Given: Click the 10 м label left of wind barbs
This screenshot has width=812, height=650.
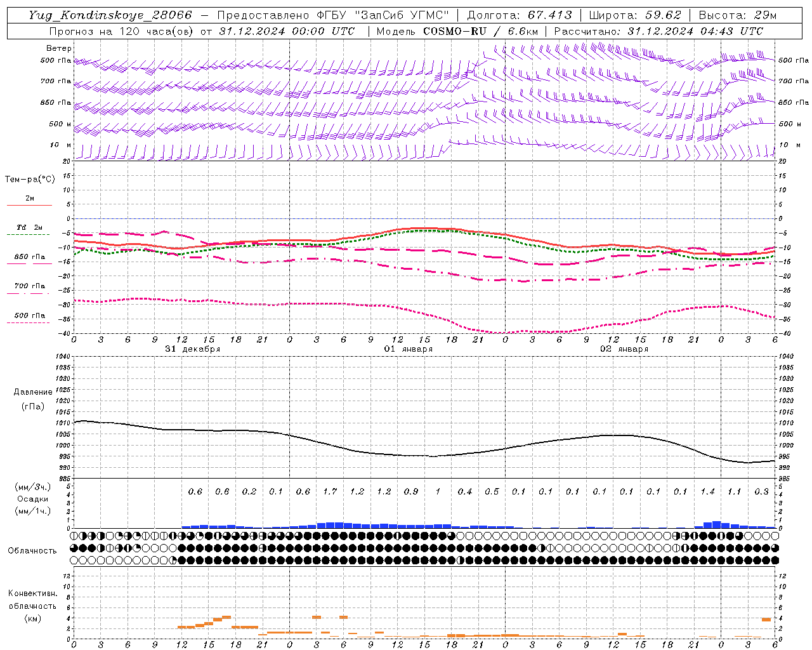Looking at the screenshot, I should (x=62, y=145).
